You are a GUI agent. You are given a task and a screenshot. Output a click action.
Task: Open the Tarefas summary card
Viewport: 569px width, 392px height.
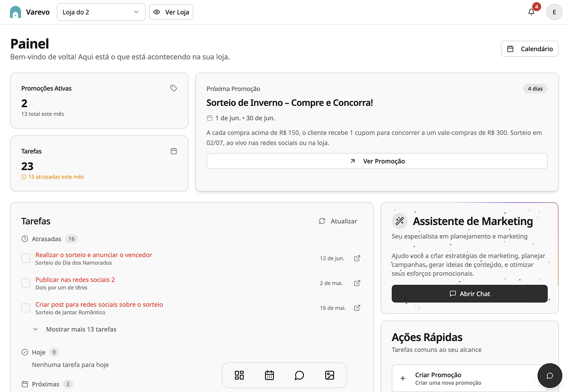pyautogui.click(x=99, y=163)
